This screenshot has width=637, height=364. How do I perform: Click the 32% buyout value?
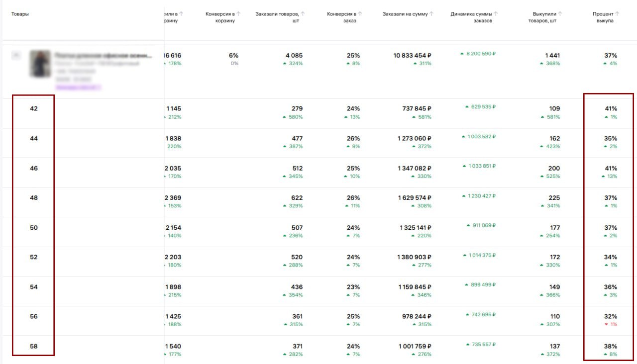611,316
